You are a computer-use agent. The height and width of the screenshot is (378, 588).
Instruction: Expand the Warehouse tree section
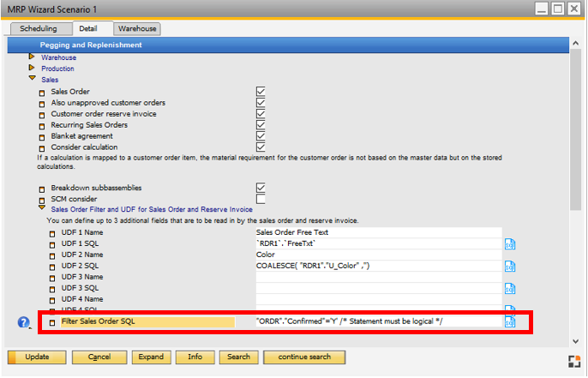[x=33, y=57]
